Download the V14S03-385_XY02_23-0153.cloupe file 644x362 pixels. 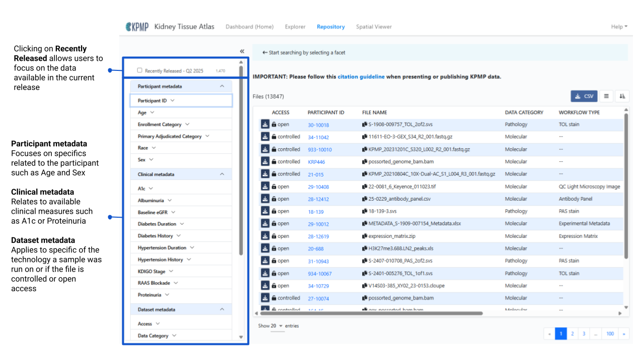click(265, 286)
